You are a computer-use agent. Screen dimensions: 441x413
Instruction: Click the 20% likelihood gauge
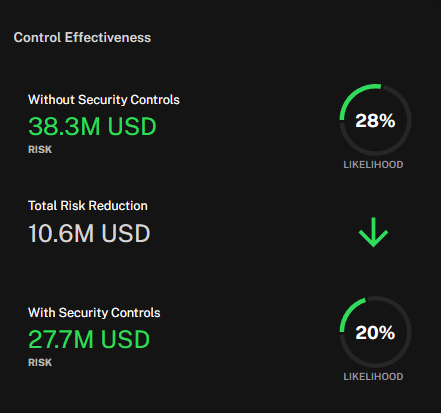tap(375, 332)
